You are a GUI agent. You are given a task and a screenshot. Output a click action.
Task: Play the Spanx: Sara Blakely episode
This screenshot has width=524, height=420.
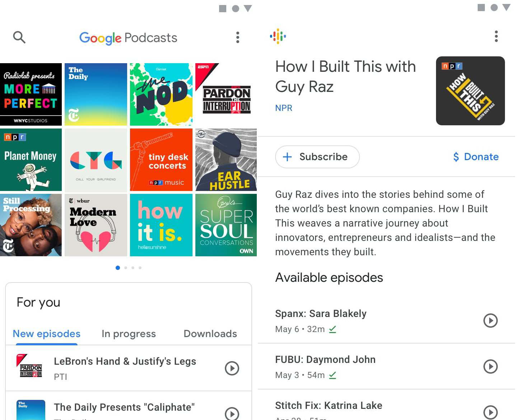[491, 321]
